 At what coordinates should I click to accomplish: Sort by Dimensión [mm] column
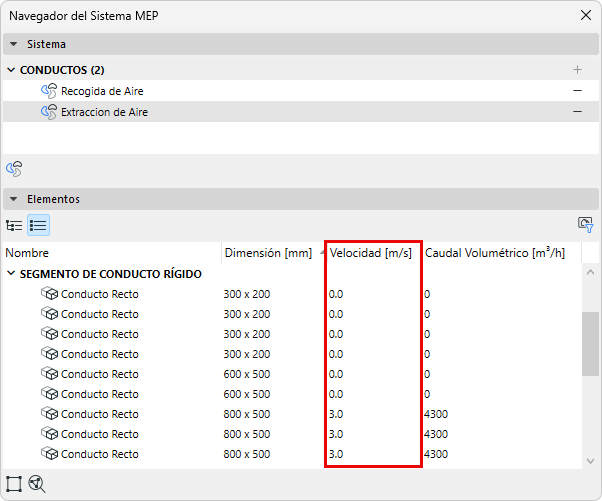[273, 253]
